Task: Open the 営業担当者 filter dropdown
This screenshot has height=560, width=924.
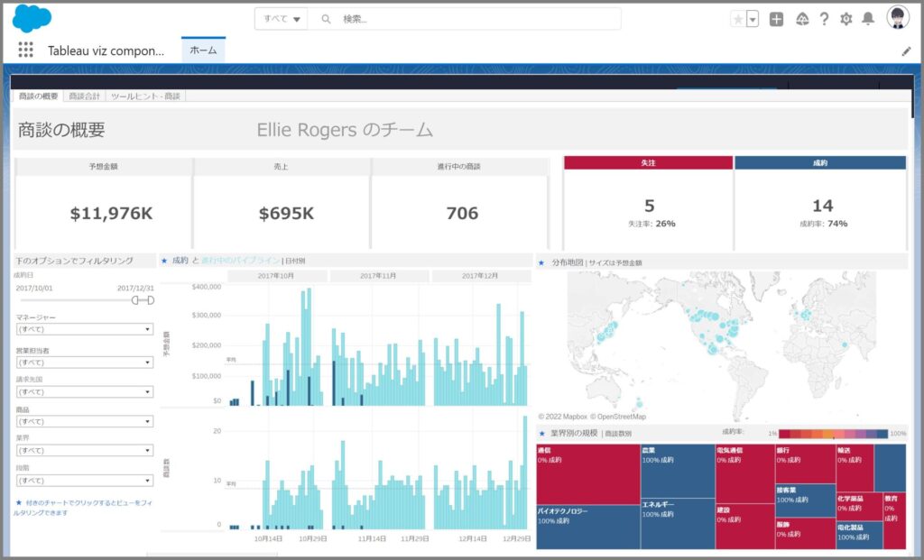Action: (x=84, y=362)
